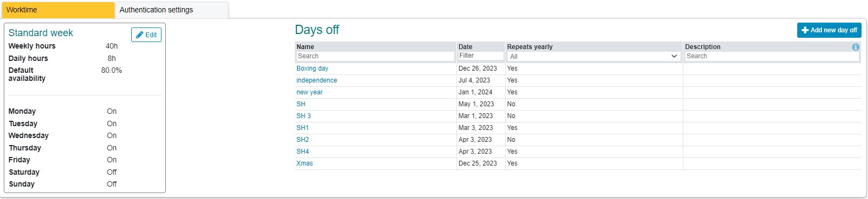Image resolution: width=868 pixels, height=199 pixels.
Task: Sort by Repeats yearly column header
Action: pos(530,47)
